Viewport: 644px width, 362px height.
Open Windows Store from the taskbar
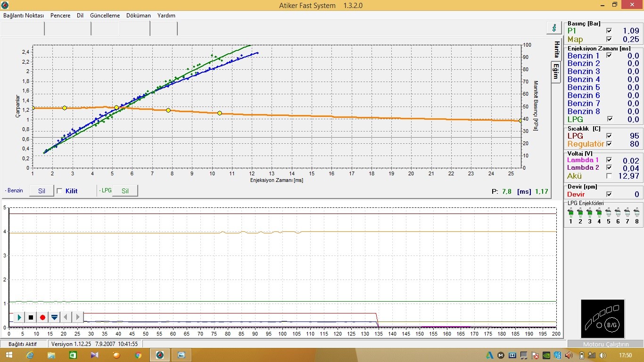coord(73,355)
